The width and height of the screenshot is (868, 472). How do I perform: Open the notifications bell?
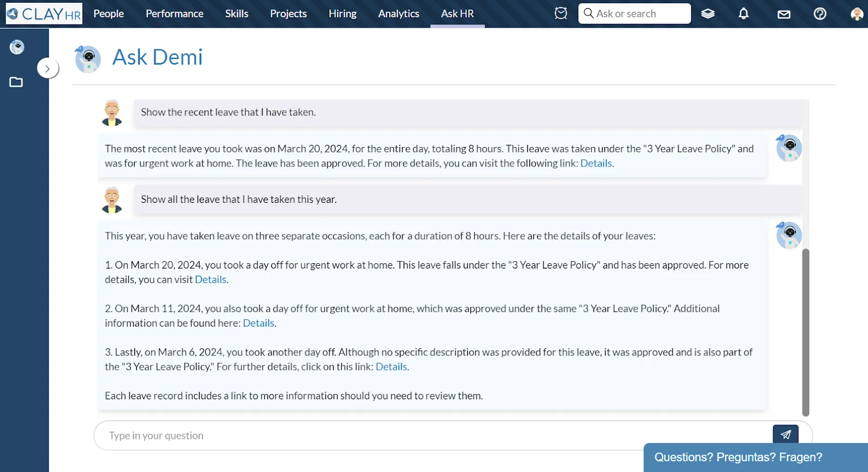744,14
